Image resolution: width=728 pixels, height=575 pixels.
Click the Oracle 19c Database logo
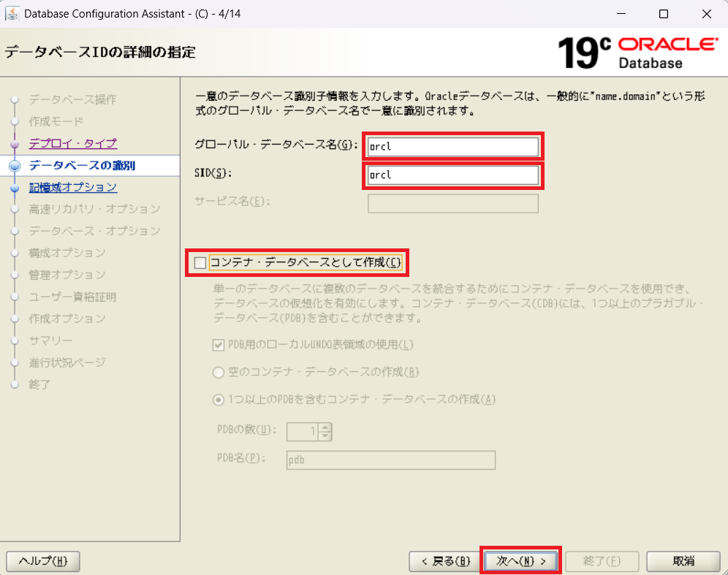pos(637,53)
